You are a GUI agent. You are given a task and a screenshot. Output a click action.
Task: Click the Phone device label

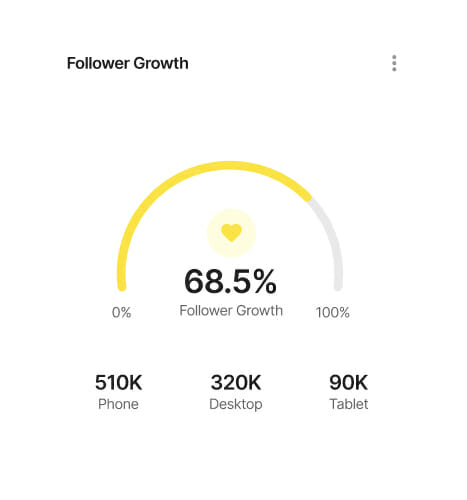[118, 404]
